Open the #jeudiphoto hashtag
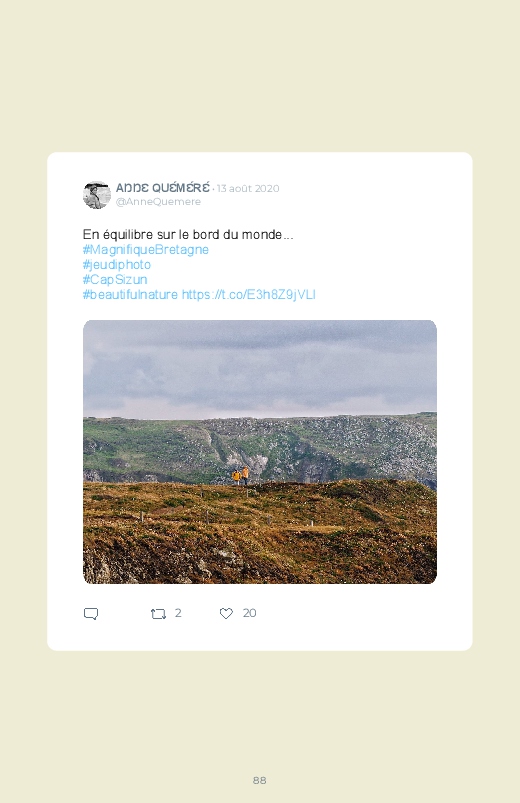The width and height of the screenshot is (520, 803). point(117,264)
